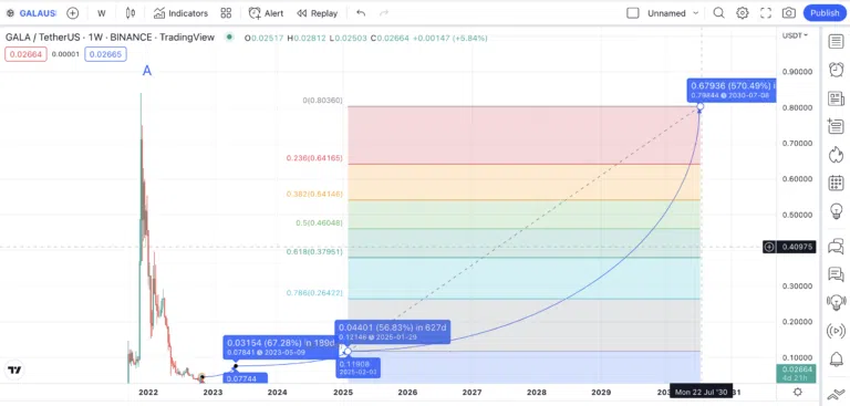Select the layout setup square icon
This screenshot has height=406, width=850.
(633, 13)
